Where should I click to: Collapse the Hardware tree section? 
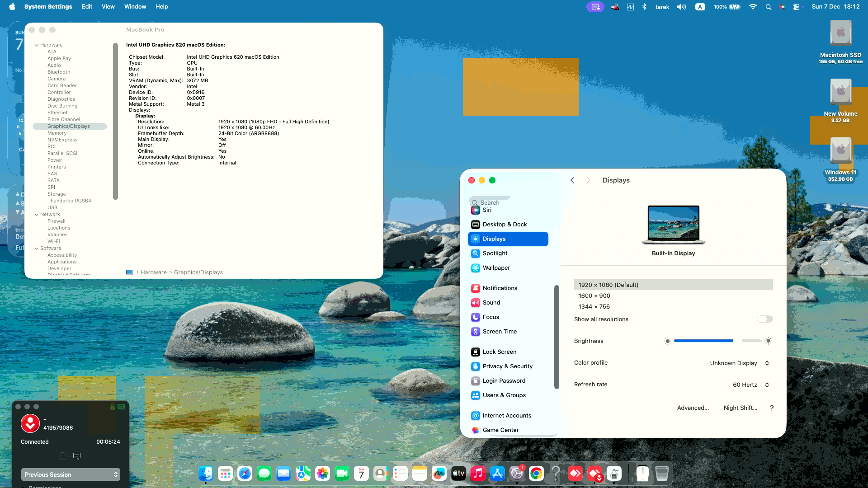click(37, 45)
